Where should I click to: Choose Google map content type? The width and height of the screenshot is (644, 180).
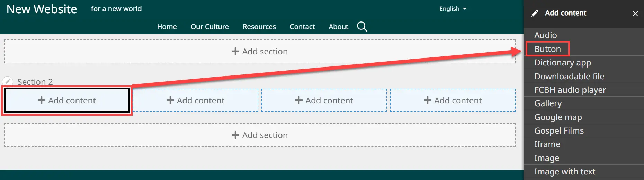click(x=558, y=117)
